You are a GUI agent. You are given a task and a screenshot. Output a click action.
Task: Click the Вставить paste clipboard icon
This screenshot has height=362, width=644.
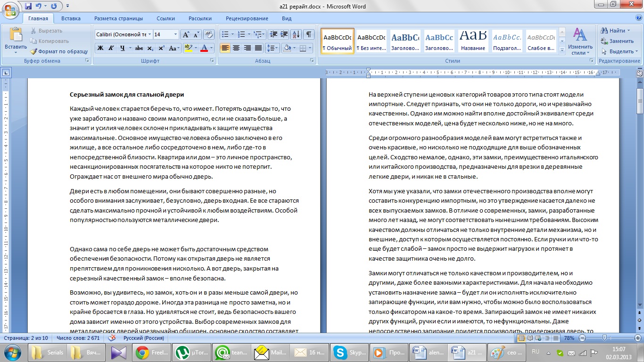click(16, 35)
